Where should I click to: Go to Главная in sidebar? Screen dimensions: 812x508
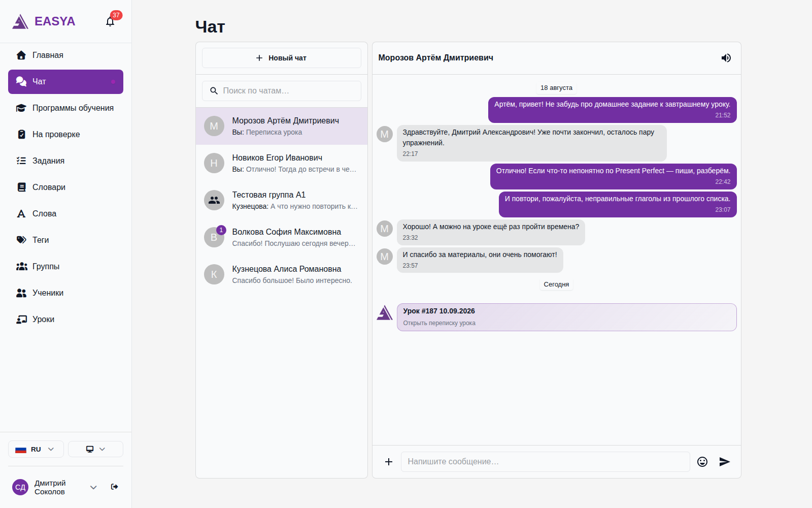[x=65, y=55]
